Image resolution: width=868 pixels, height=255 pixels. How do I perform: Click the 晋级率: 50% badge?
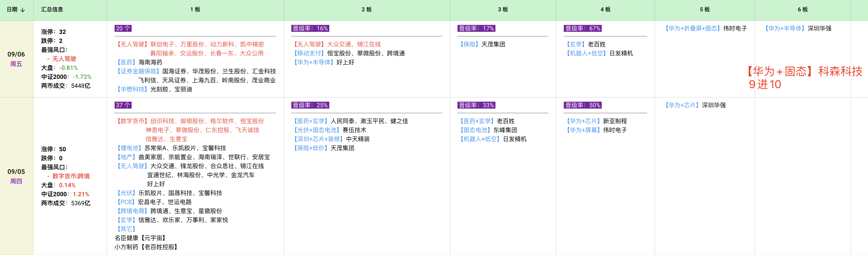click(x=583, y=105)
